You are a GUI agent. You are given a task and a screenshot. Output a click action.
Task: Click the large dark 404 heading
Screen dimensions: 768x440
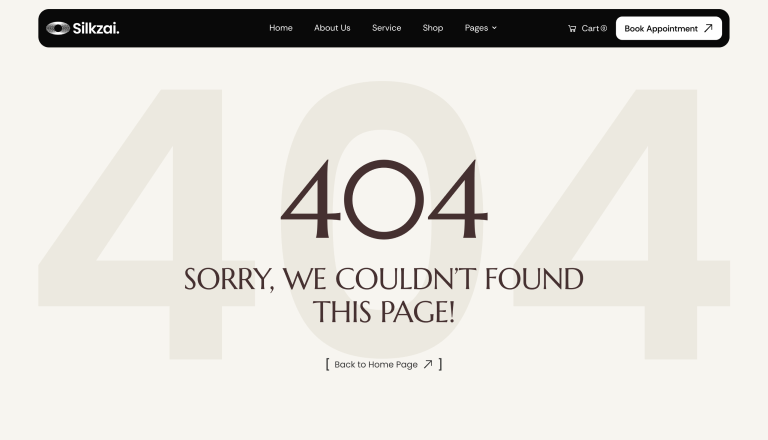pyautogui.click(x=384, y=199)
